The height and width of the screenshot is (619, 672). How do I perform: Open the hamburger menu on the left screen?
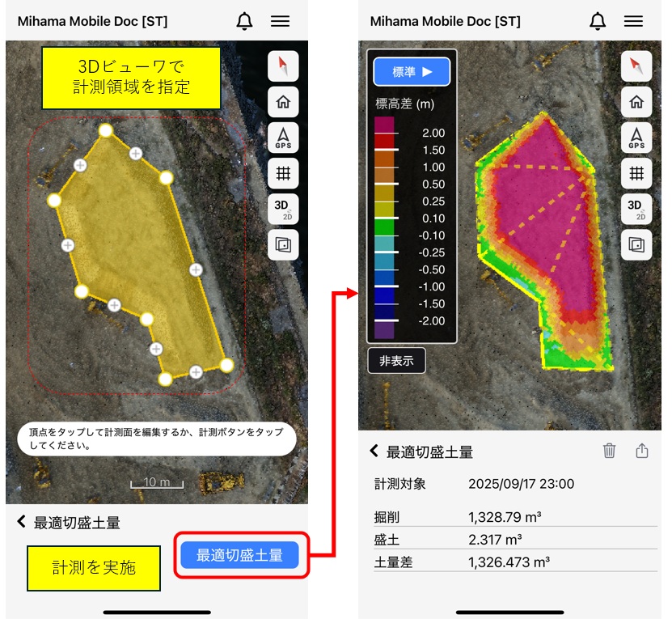(x=281, y=22)
